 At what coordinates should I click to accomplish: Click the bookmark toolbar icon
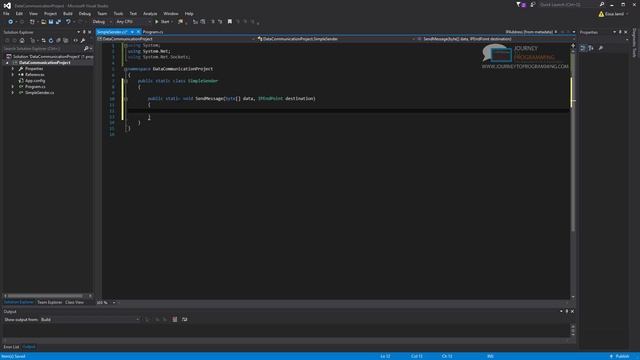tap(230, 22)
